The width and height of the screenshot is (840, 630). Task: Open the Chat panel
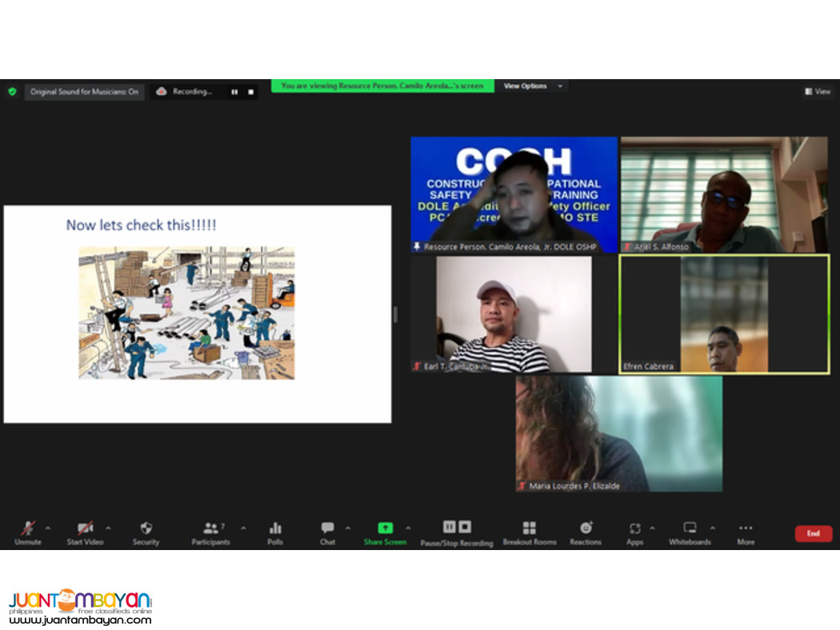[x=327, y=528]
